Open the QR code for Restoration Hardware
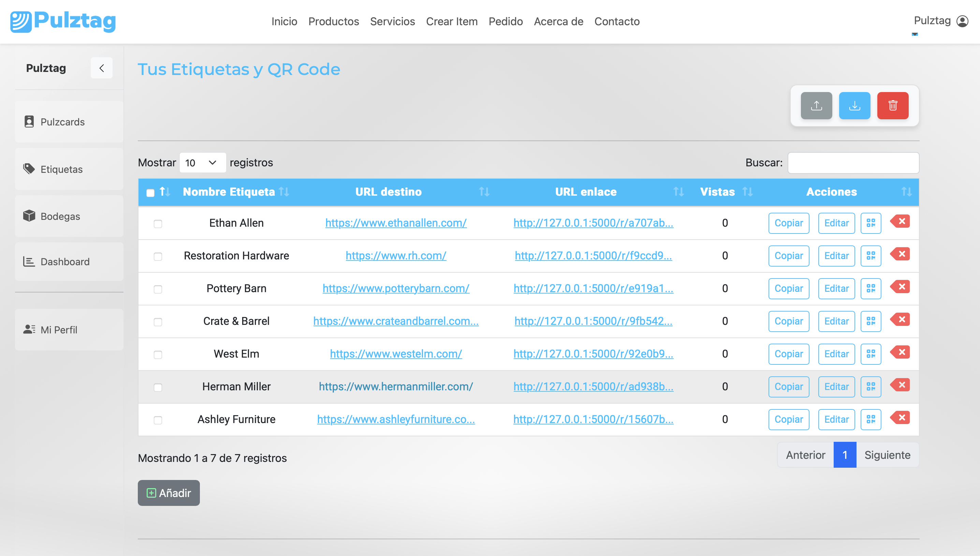 pyautogui.click(x=871, y=256)
